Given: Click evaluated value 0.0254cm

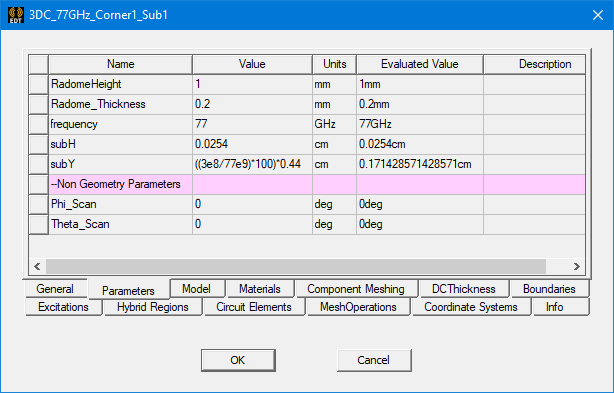Looking at the screenshot, I should coord(420,144).
